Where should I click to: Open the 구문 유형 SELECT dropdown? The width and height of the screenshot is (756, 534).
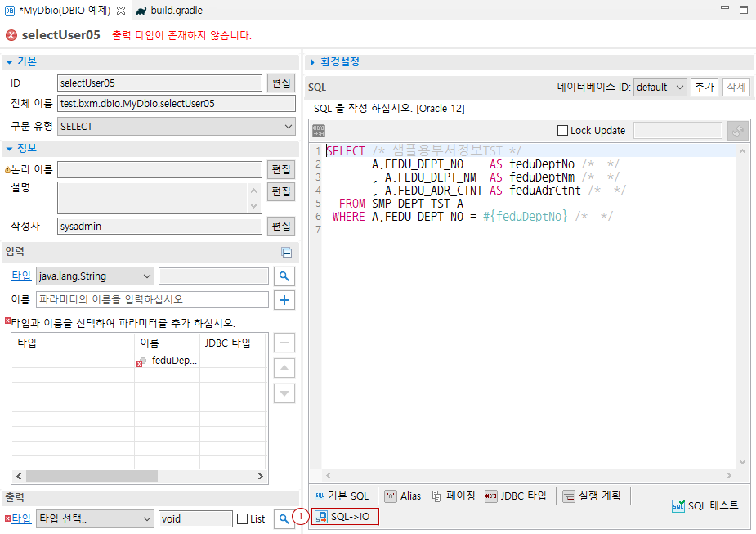click(x=177, y=127)
